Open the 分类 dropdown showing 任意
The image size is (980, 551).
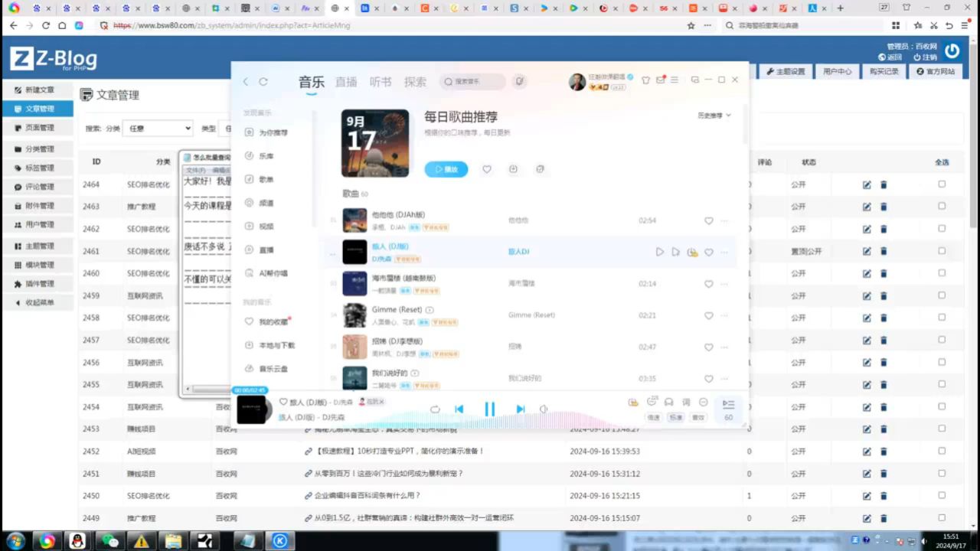point(158,129)
